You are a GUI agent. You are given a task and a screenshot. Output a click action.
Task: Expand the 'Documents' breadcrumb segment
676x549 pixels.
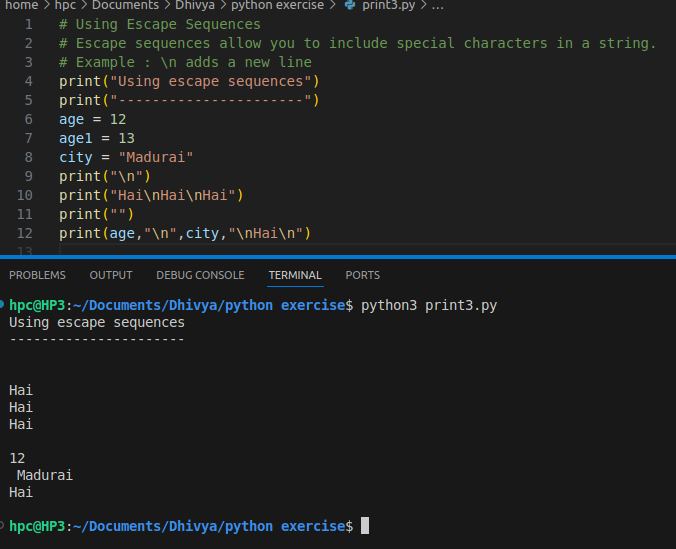point(125,6)
